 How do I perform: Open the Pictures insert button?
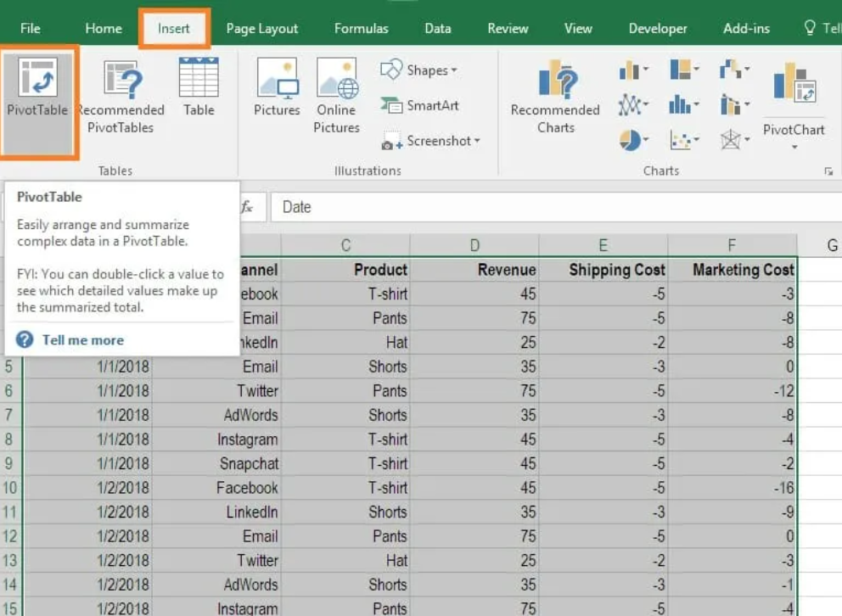[x=277, y=87]
